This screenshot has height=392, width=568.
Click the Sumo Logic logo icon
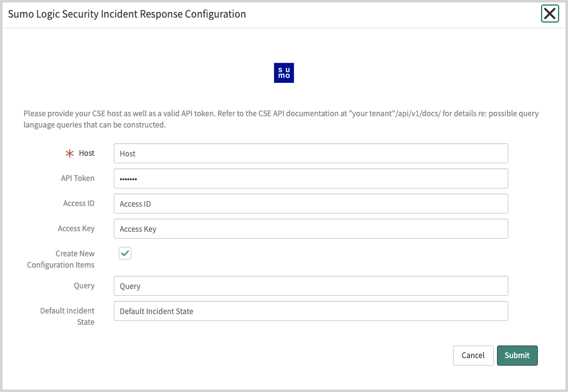[x=283, y=73]
